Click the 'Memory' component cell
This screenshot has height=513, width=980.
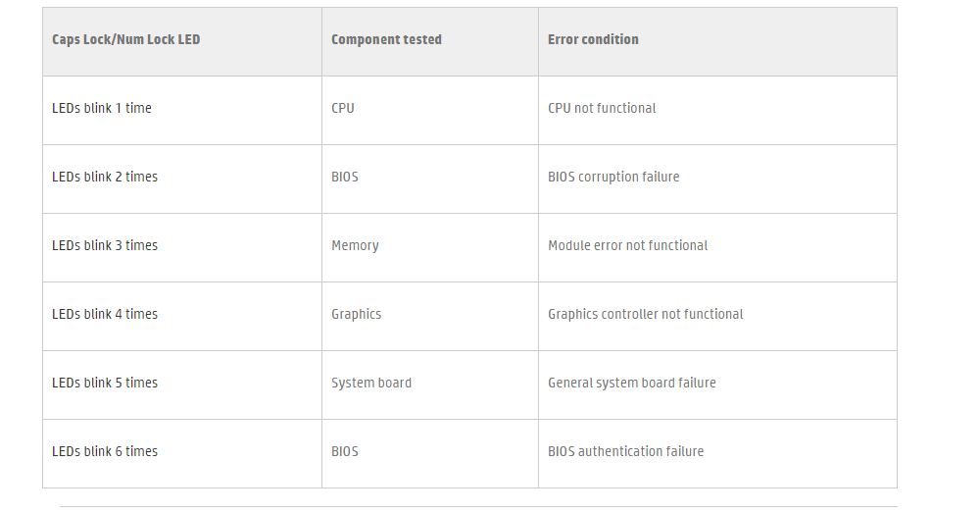(355, 245)
